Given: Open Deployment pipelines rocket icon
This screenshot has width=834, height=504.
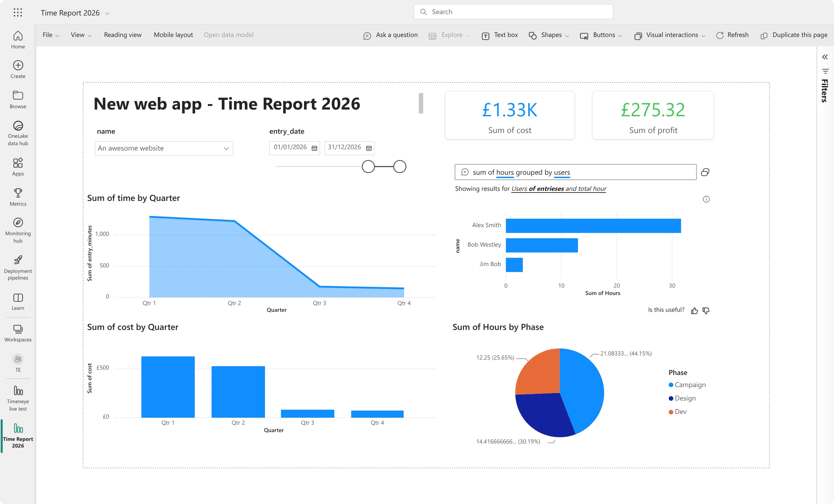Looking at the screenshot, I should 18,260.
